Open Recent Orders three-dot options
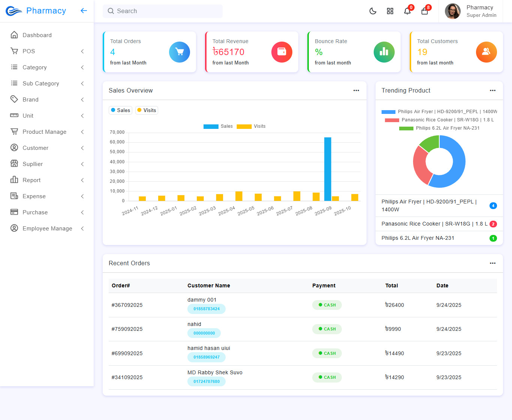The image size is (512, 420). click(493, 263)
